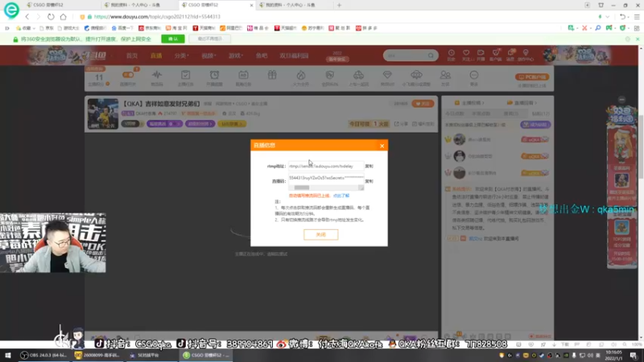The width and height of the screenshot is (644, 362).
Task: Copy the rtmp address
Action: click(369, 167)
